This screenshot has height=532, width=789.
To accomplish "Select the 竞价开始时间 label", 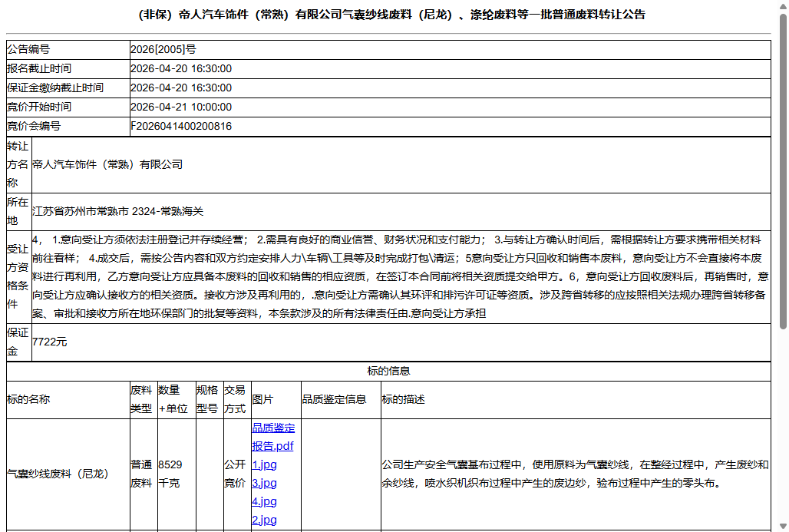I will pyautogui.click(x=39, y=107).
